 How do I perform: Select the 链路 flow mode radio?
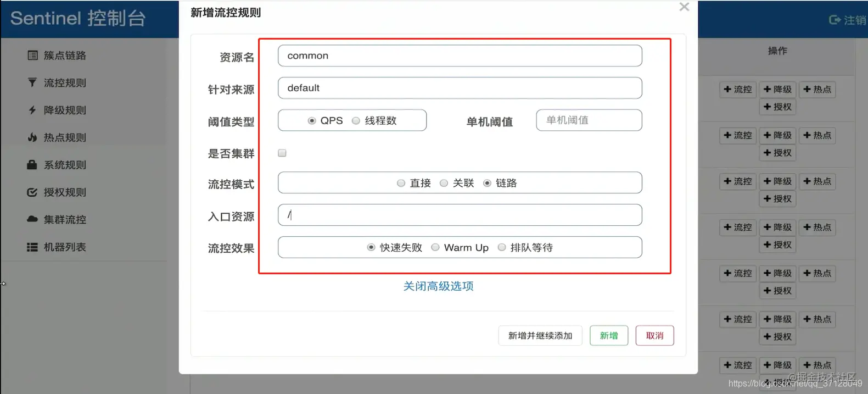click(487, 183)
